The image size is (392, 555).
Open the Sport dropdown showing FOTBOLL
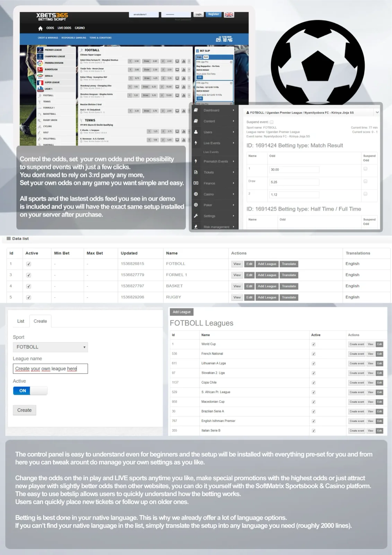[50, 347]
